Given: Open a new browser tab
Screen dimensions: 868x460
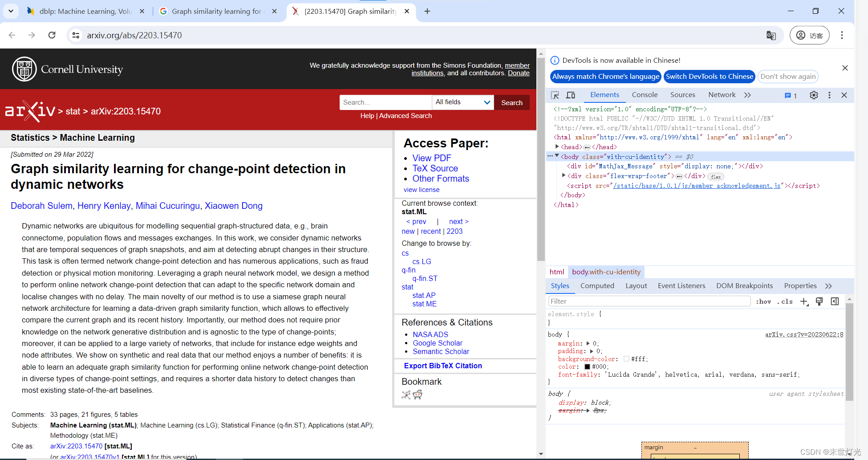Looking at the screenshot, I should click(427, 11).
